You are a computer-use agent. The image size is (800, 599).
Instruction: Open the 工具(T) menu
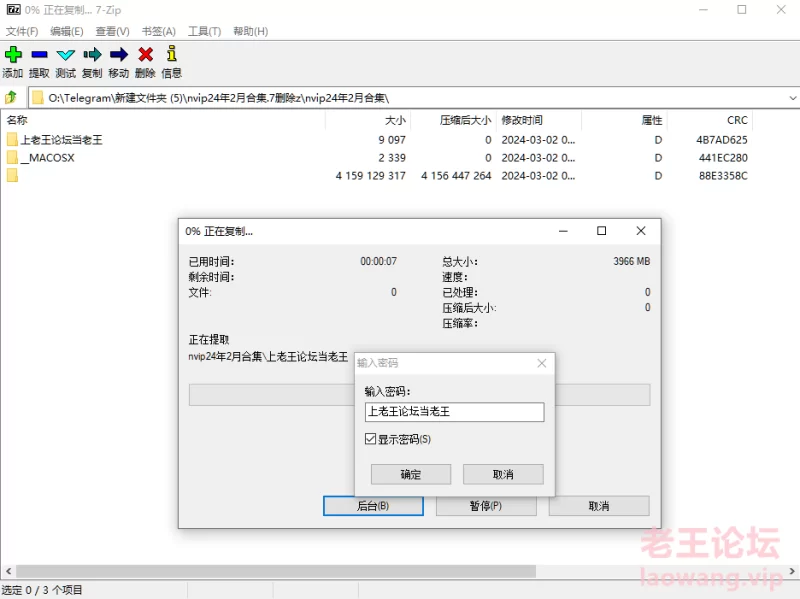coord(205,31)
